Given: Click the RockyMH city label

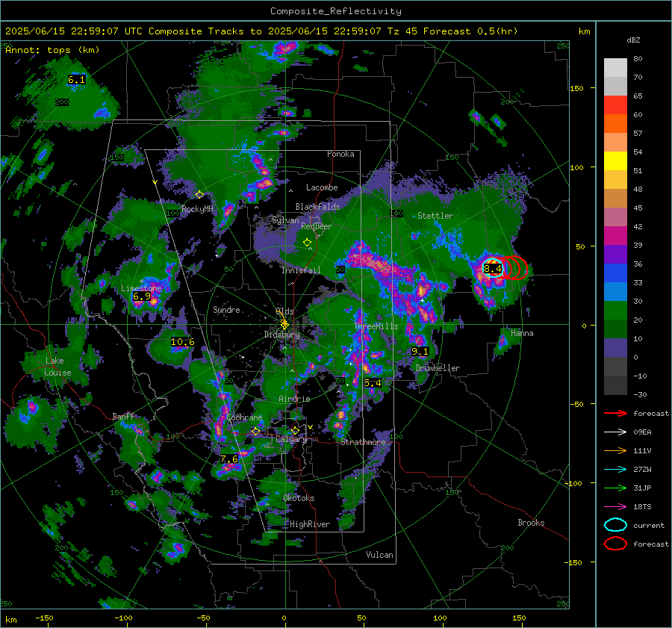Looking at the screenshot, I should coord(197,209).
